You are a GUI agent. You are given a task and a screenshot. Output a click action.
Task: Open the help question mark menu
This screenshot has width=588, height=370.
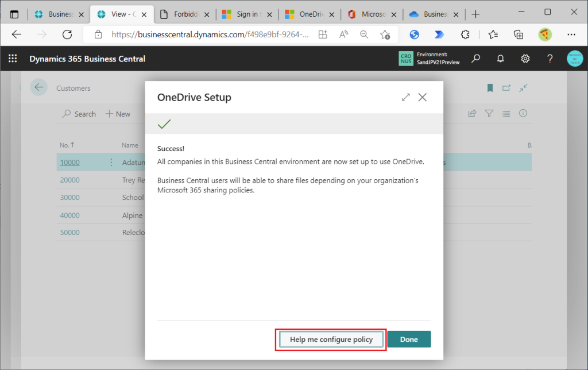pos(550,59)
